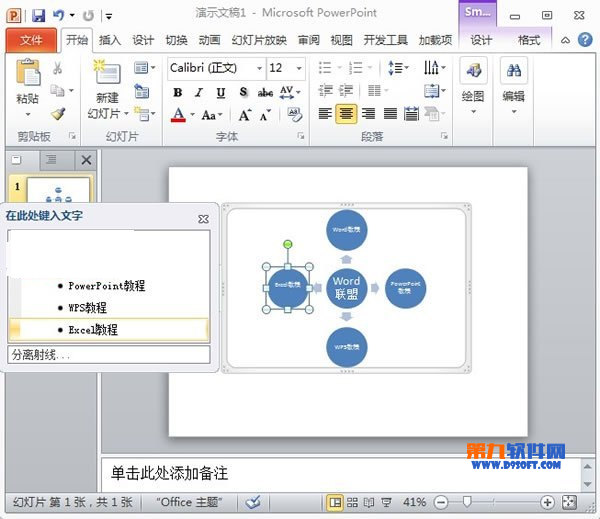The image size is (600, 519).
Task: Click the Distributed alignment icon
Action: (411, 113)
